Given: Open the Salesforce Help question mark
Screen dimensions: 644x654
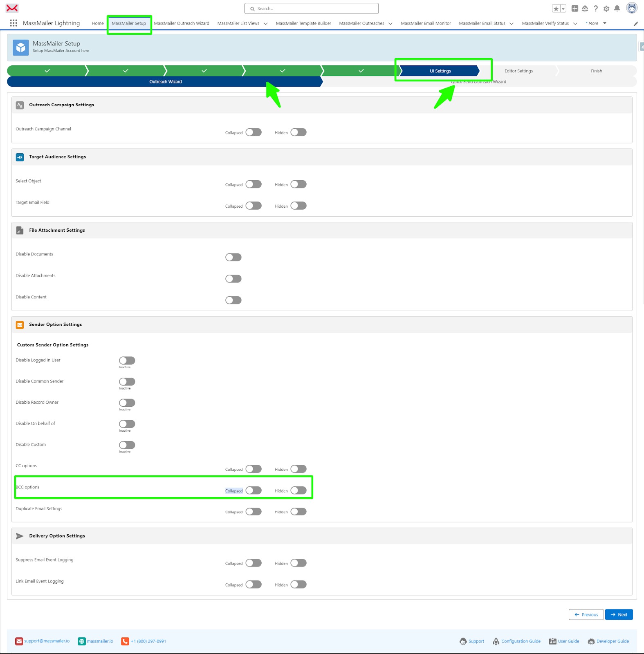Looking at the screenshot, I should click(x=596, y=9).
